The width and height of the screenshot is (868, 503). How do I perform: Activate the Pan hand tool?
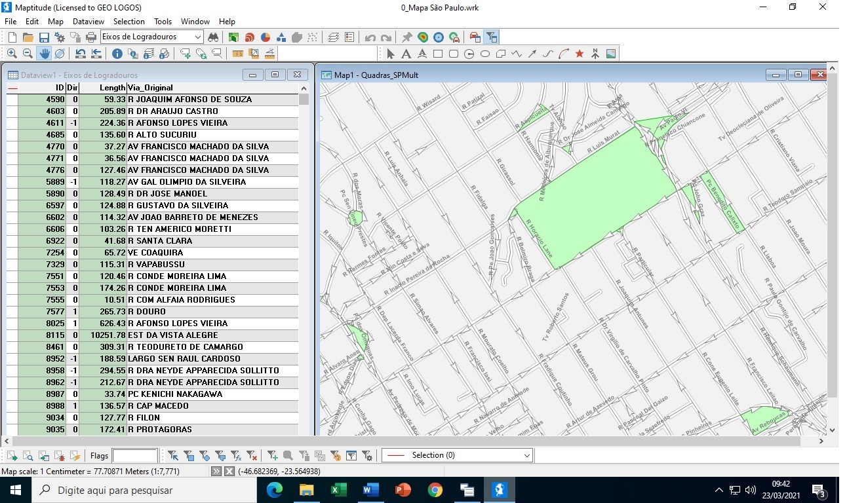pyautogui.click(x=44, y=54)
